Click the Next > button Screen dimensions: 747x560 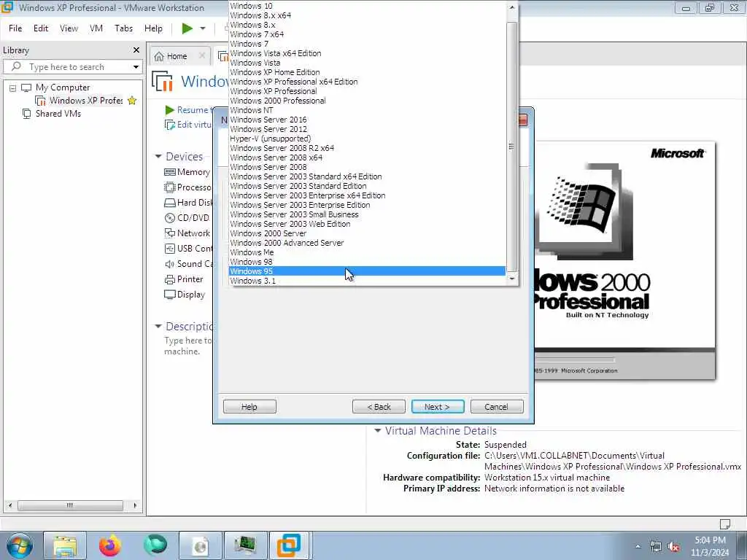click(438, 407)
